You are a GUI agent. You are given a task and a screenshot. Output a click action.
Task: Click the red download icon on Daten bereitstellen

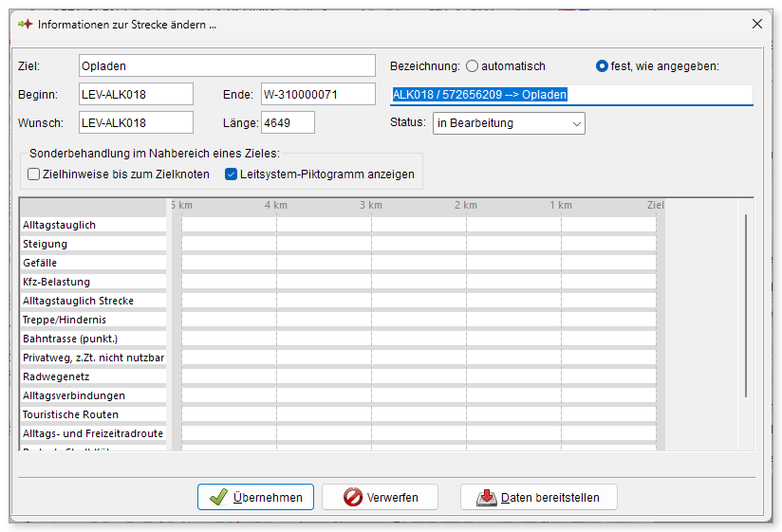click(x=486, y=497)
